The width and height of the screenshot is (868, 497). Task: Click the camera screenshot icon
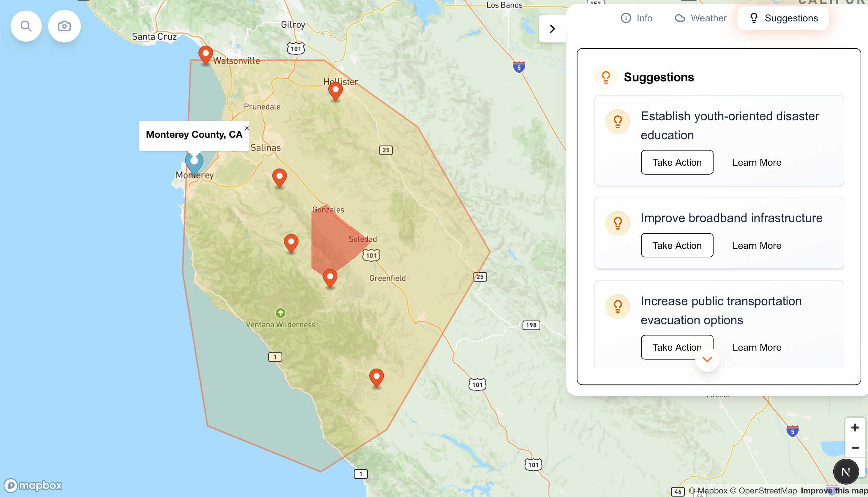[64, 26]
